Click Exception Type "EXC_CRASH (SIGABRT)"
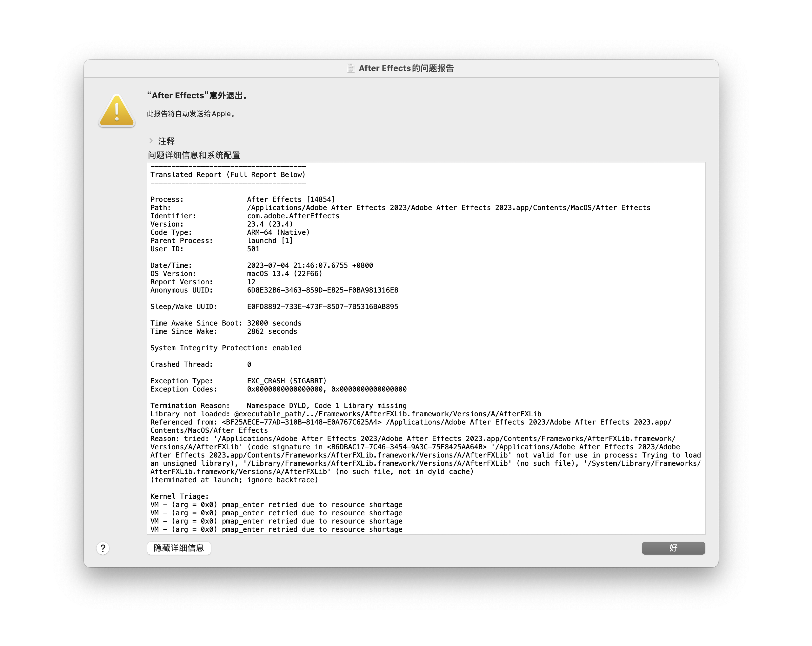This screenshot has width=812, height=646. click(287, 381)
